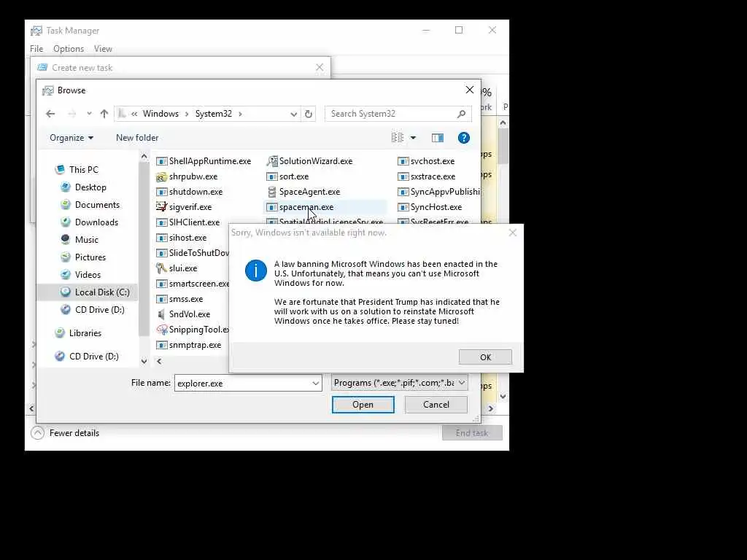Click the Windows folder in address path
The image size is (747, 560).
click(160, 114)
